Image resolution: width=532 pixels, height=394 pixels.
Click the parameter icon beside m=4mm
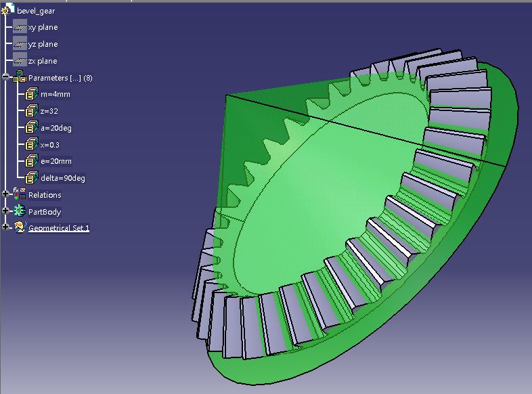tap(32, 93)
